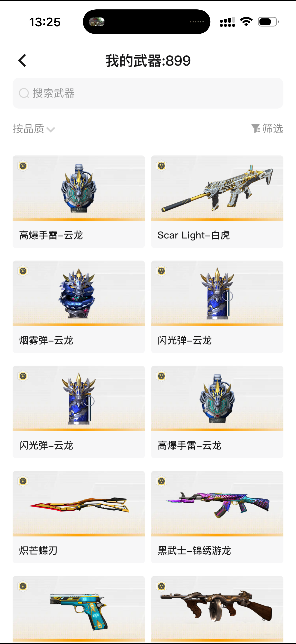
Task: Focus the 搜索武器 search field
Action: click(148, 93)
